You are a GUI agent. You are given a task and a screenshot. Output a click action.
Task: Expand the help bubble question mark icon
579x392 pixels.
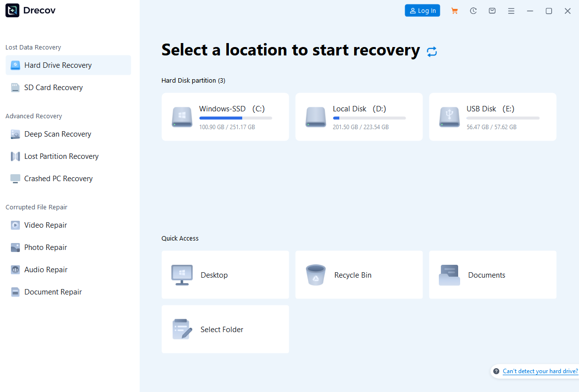(496, 371)
